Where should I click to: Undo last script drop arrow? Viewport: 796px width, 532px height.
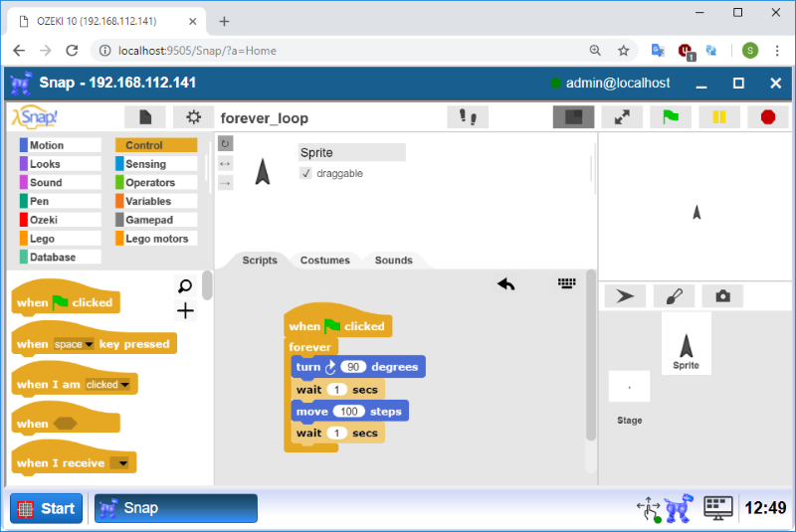point(505,284)
